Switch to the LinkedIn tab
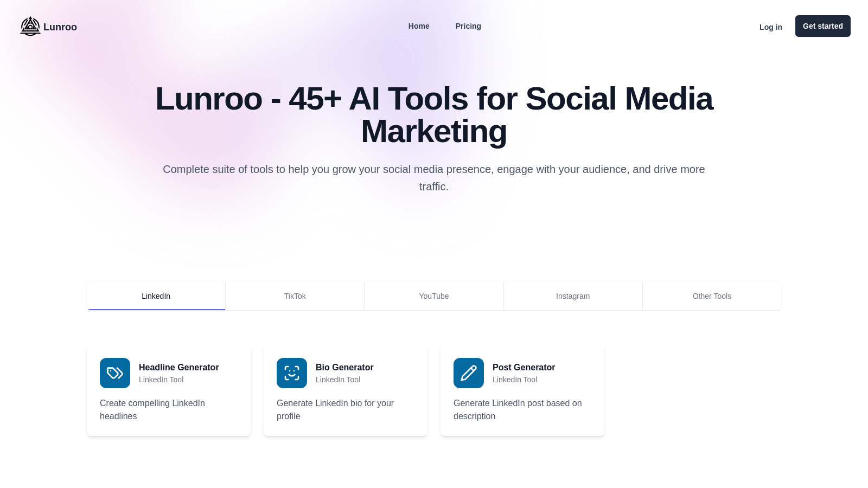Viewport: 868px width, 488px height. 156,296
